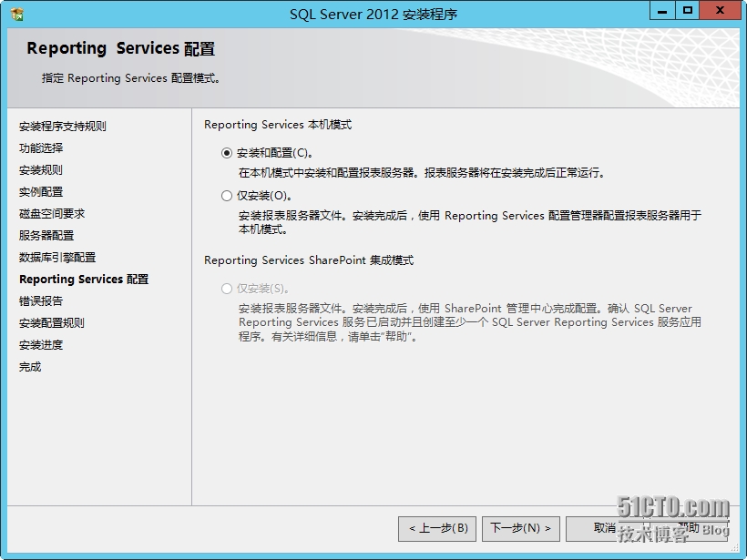
Task: Select 仅安装(S) SharePoint integrated mode option
Action: coord(227,289)
